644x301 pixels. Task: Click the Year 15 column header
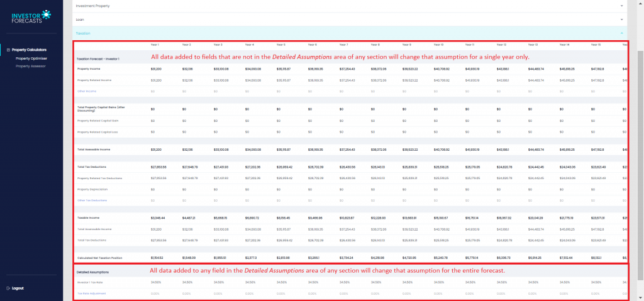[596, 45]
